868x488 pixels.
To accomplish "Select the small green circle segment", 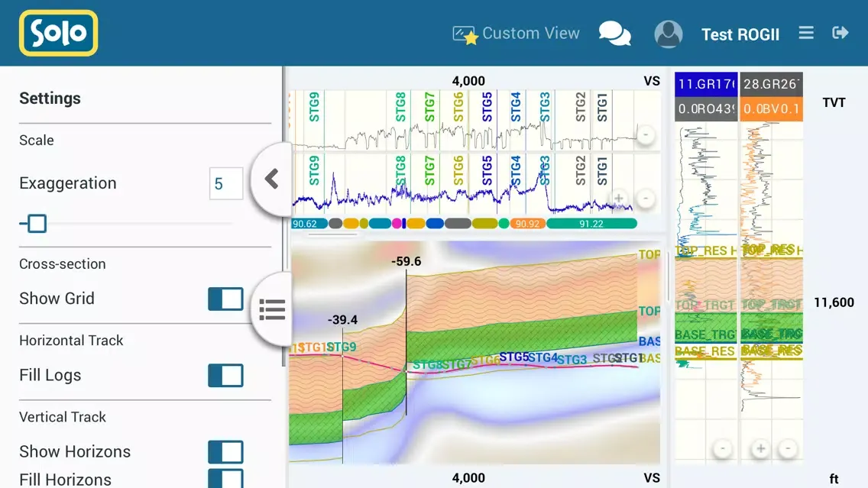I will 504,224.
